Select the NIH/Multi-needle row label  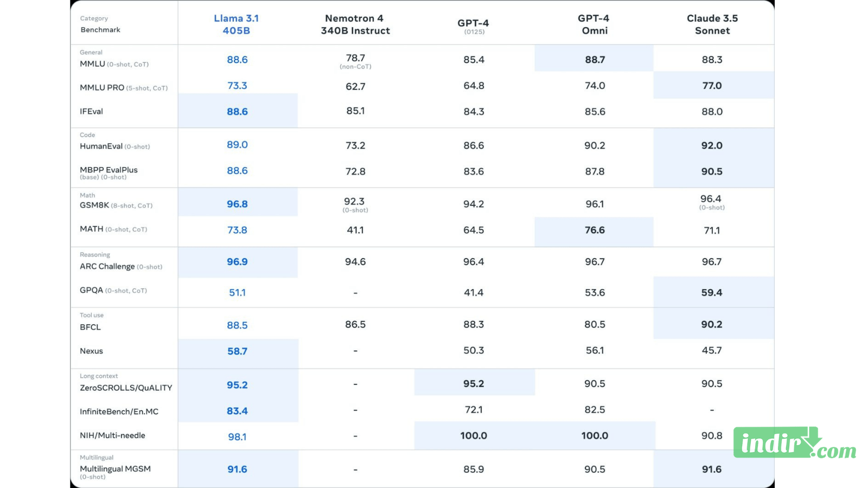[x=112, y=435]
